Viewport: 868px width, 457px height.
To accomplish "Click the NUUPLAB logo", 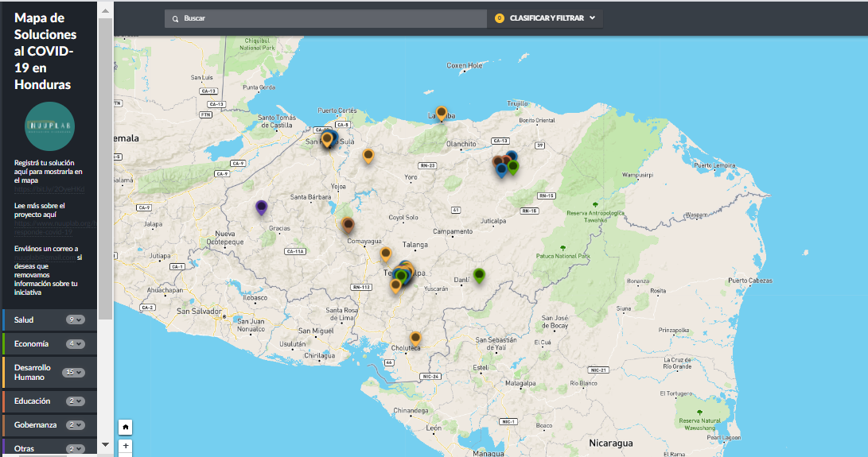I will point(50,126).
